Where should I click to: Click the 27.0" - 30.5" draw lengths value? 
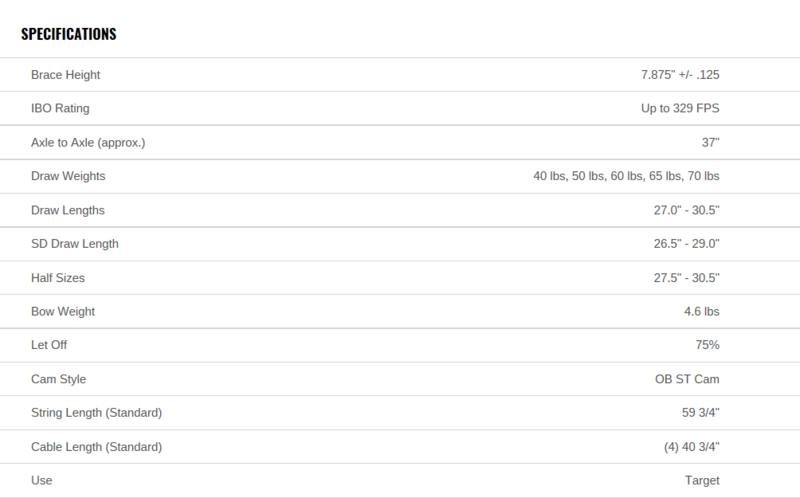tap(687, 210)
